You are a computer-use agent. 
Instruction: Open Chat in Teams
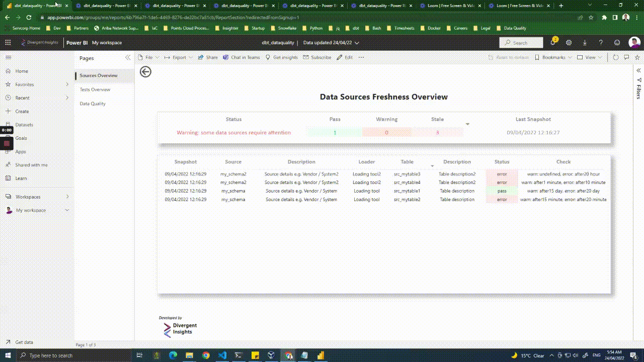tap(242, 57)
